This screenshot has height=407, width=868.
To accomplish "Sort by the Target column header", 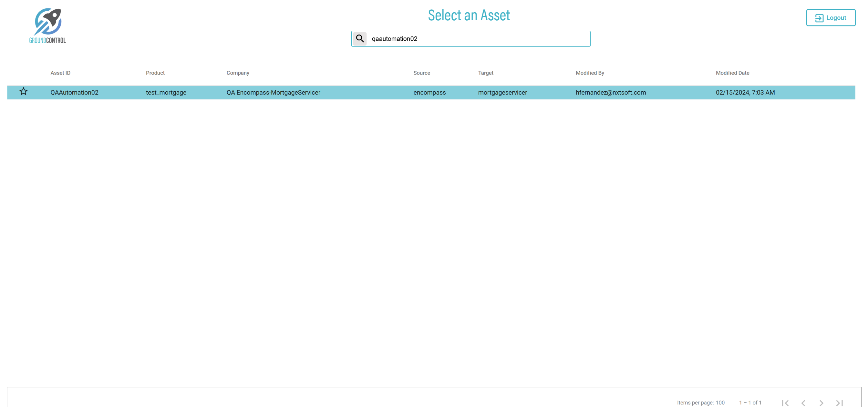I will (485, 73).
